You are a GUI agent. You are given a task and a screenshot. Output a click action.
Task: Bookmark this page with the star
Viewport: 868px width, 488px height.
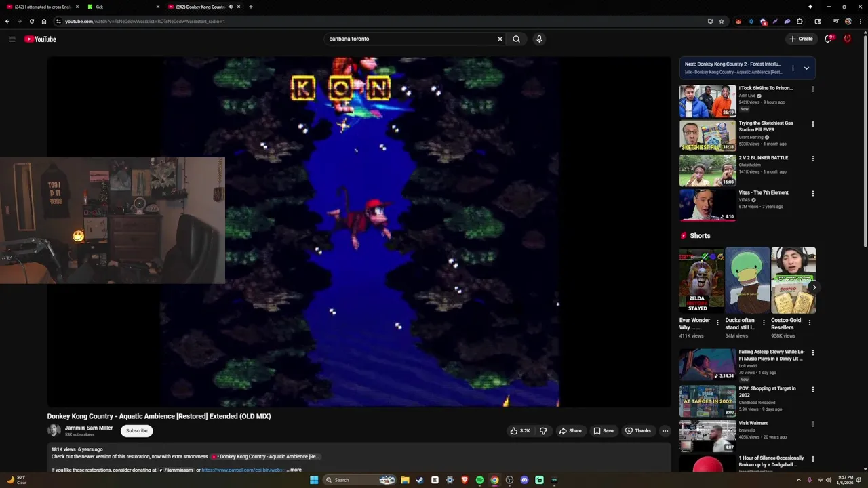(x=722, y=21)
